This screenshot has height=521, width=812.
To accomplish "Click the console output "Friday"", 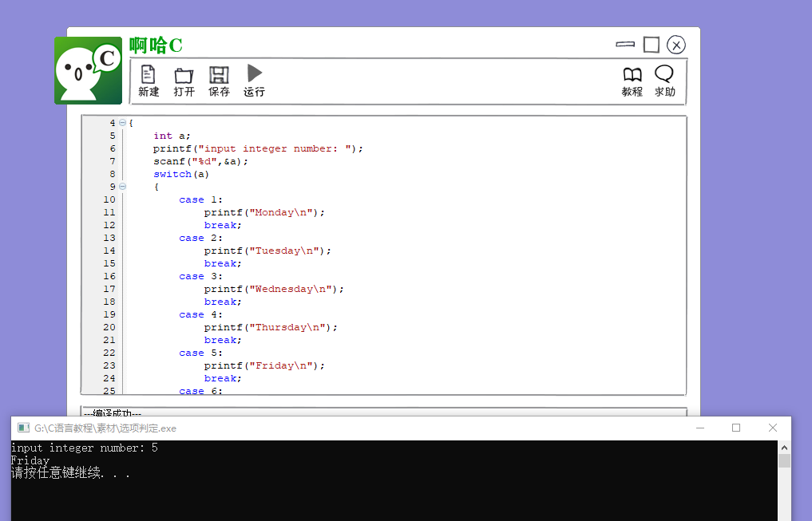I will (30, 460).
